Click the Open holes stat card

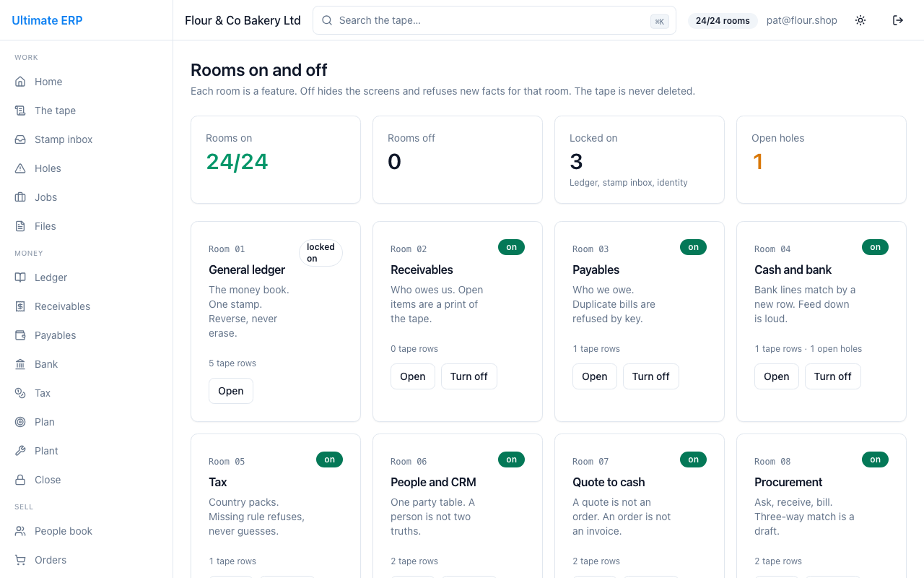[x=821, y=160]
